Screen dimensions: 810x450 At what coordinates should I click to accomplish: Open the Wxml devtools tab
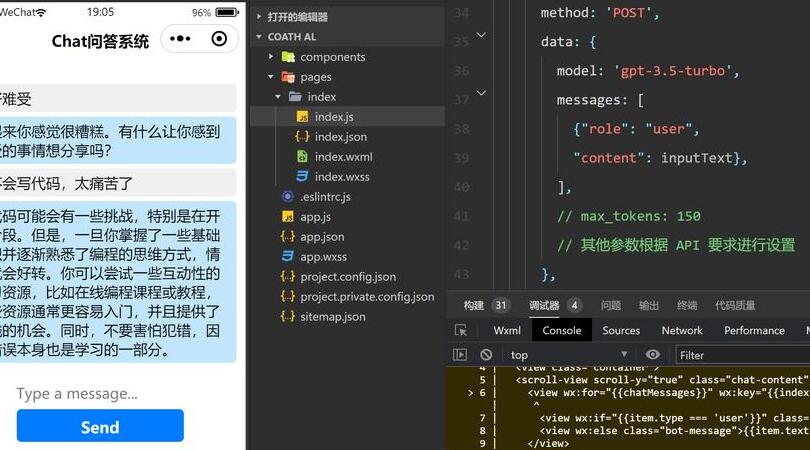[x=507, y=330]
